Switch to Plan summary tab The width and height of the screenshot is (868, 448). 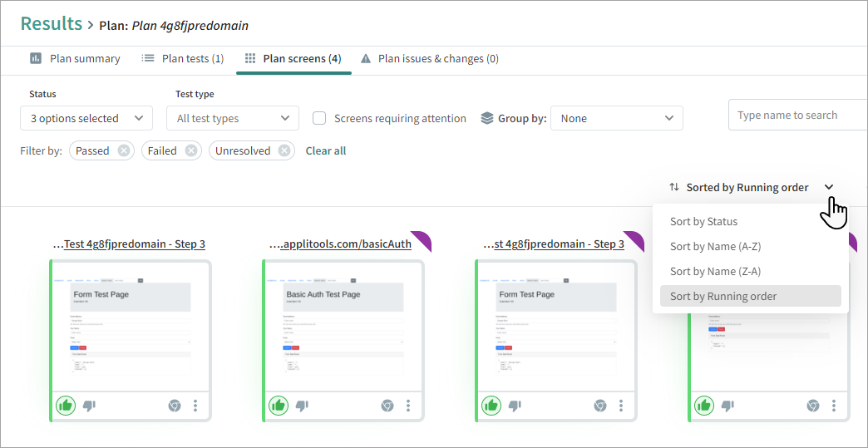point(75,58)
